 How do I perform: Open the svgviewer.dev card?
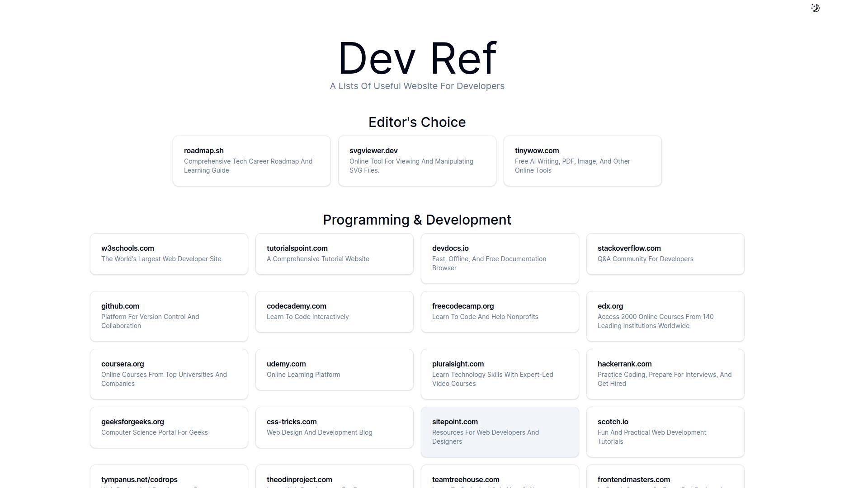[x=417, y=161]
